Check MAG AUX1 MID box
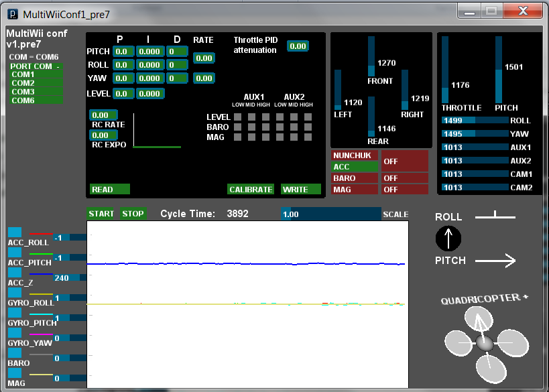 click(252, 137)
